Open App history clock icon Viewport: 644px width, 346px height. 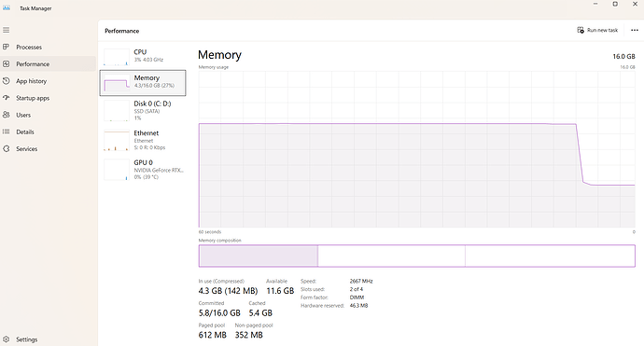(7, 81)
